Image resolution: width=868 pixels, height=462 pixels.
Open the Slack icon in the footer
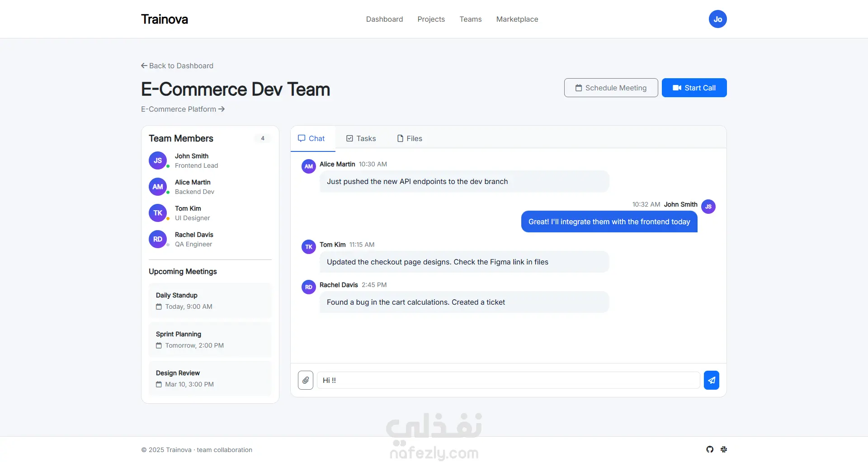point(724,449)
